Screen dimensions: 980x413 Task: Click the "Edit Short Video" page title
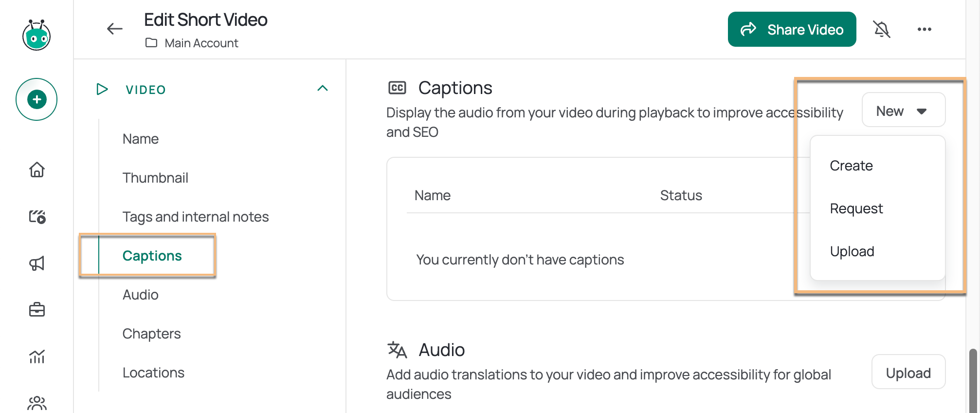(206, 19)
